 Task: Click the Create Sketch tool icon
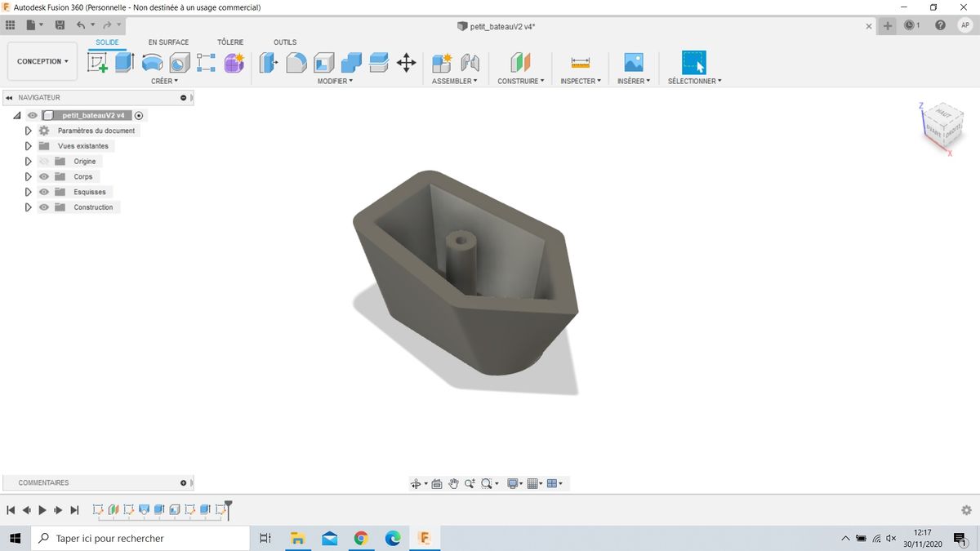click(x=98, y=63)
